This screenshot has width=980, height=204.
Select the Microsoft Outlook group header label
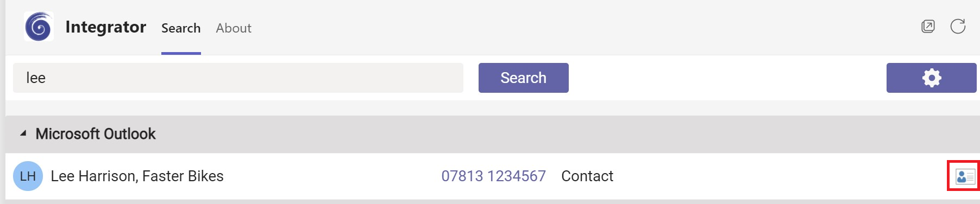coord(96,133)
